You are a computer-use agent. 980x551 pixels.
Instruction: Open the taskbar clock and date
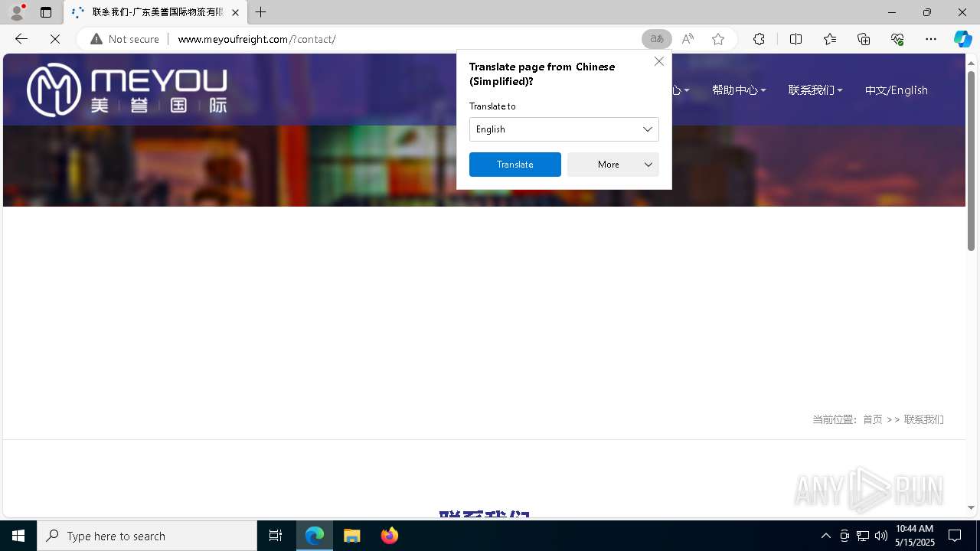click(915, 536)
